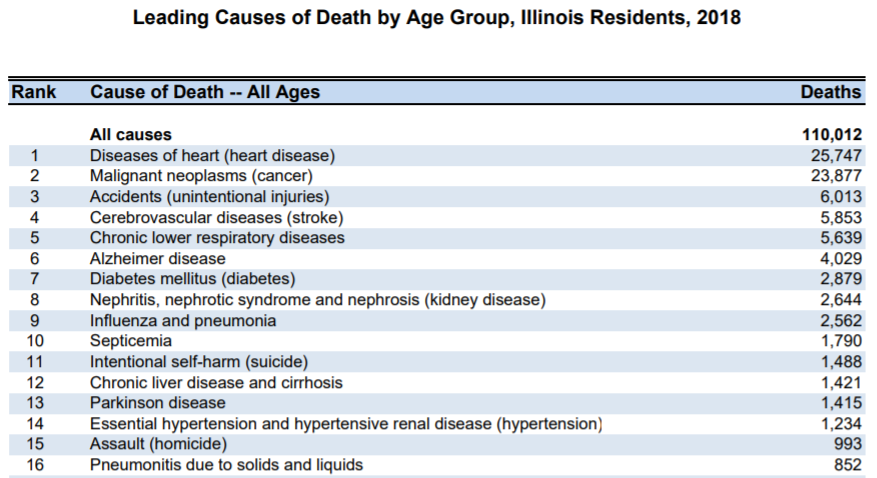This screenshot has width=877, height=478.
Task: Select the deaths value 5,639
Action: point(841,238)
